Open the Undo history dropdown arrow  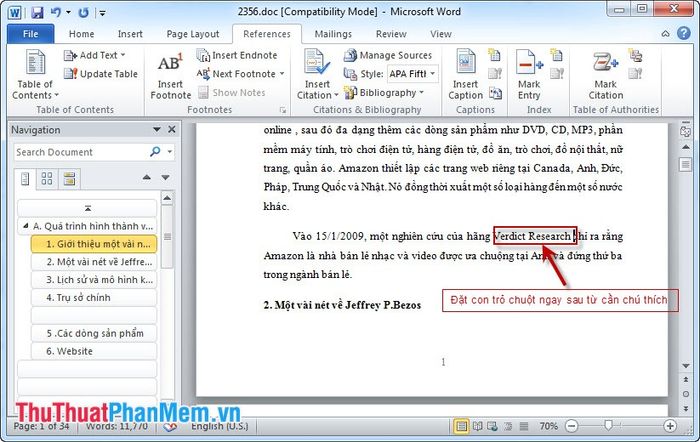(68, 12)
